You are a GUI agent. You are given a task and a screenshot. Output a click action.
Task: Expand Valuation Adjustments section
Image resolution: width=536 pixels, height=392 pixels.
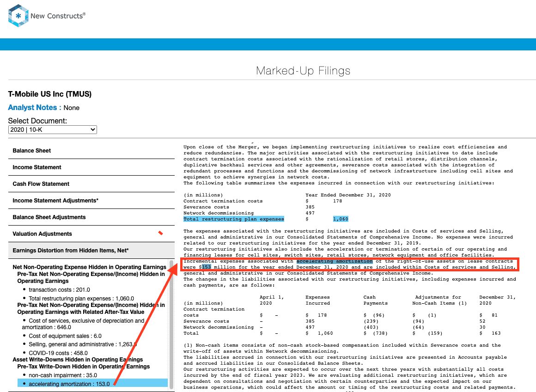click(91, 234)
